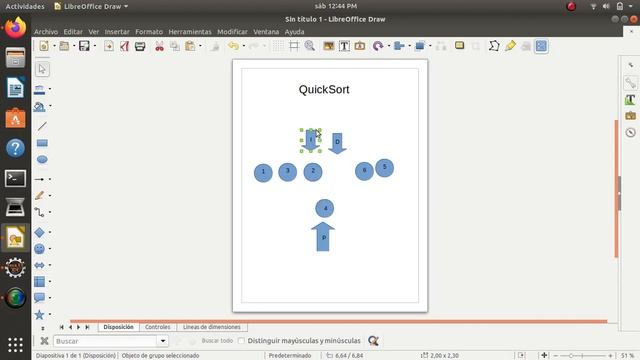Open a file via the Open folder icon
640x360 pixels.
pyautogui.click(x=64, y=46)
